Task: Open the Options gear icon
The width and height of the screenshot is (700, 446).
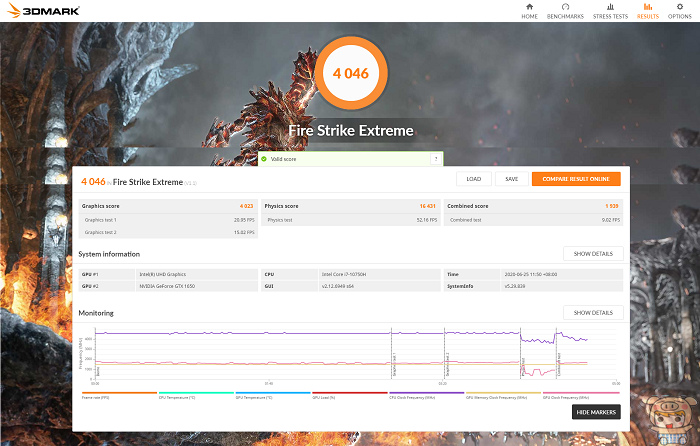Action: (x=681, y=7)
